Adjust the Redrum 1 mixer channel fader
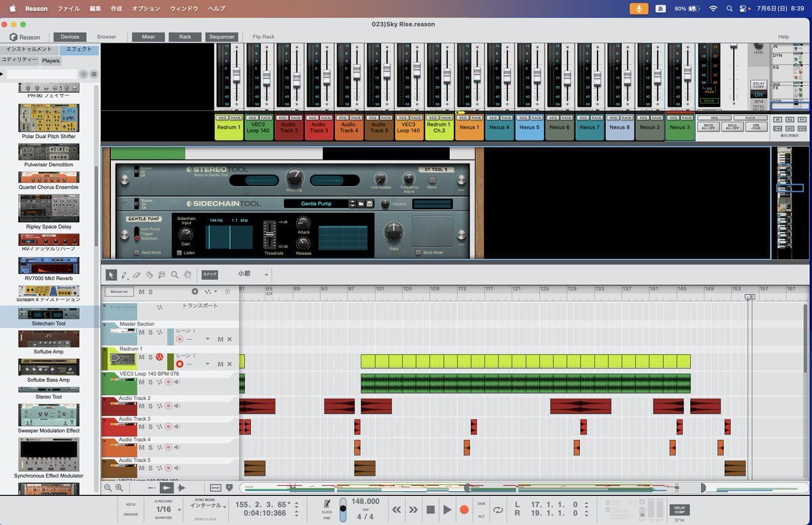This screenshot has height=525, width=812. (x=236, y=74)
